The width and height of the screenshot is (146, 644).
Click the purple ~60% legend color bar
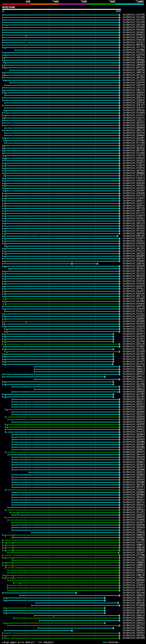(73, 4)
